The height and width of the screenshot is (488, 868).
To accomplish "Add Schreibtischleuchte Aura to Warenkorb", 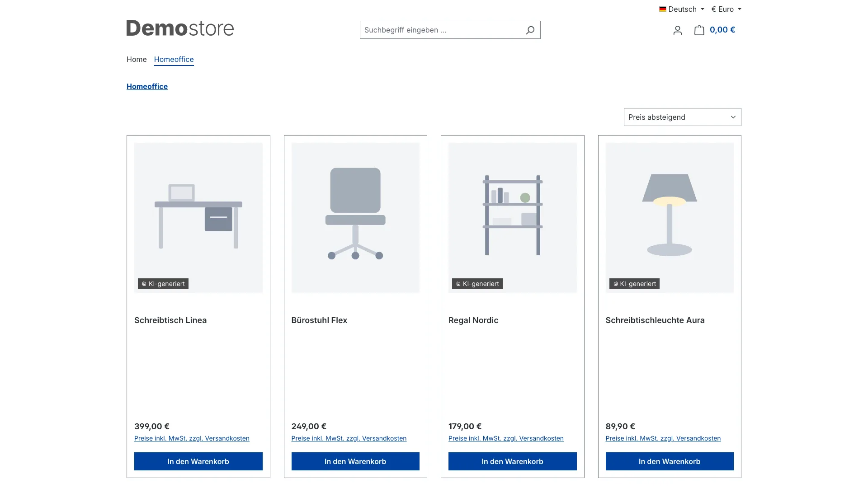I will click(x=670, y=461).
